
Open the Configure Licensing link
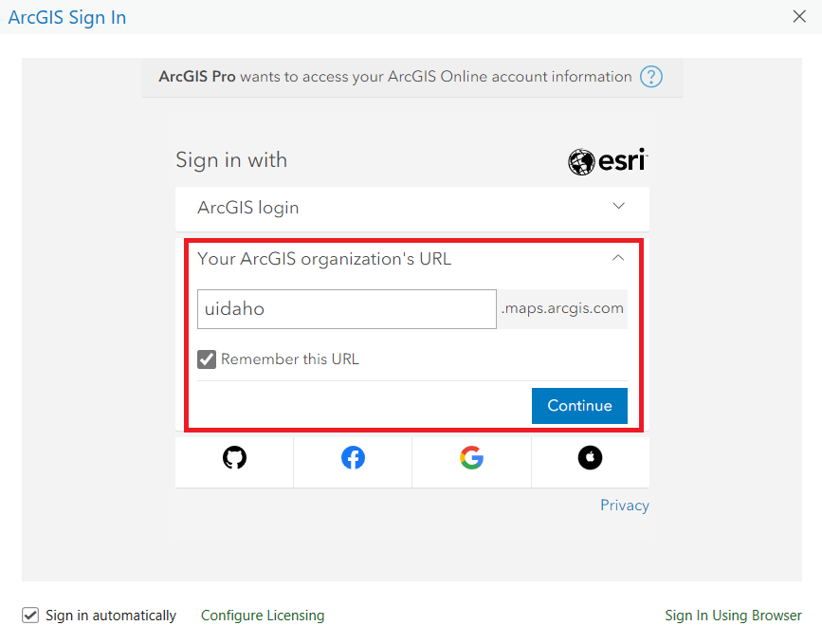[x=263, y=616]
